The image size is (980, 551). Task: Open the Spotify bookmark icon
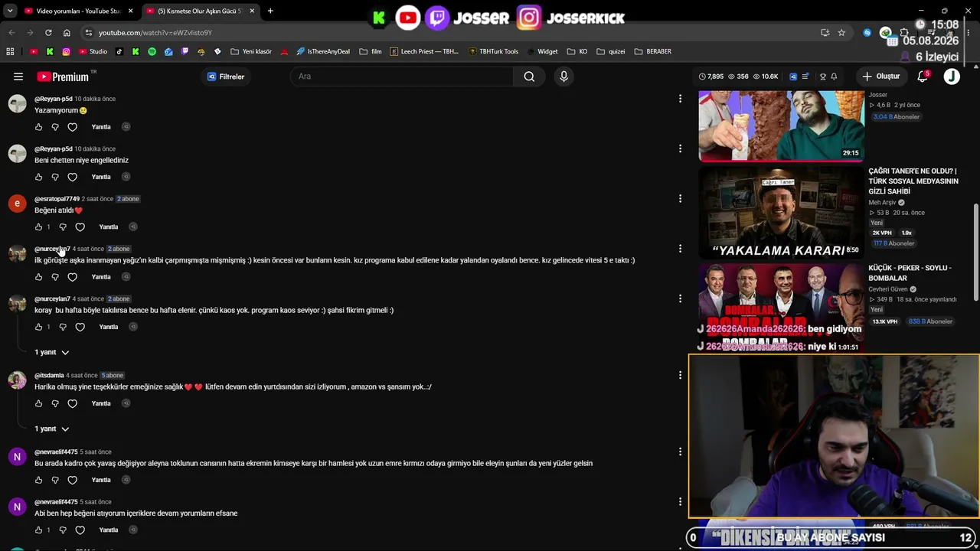pyautogui.click(x=152, y=52)
